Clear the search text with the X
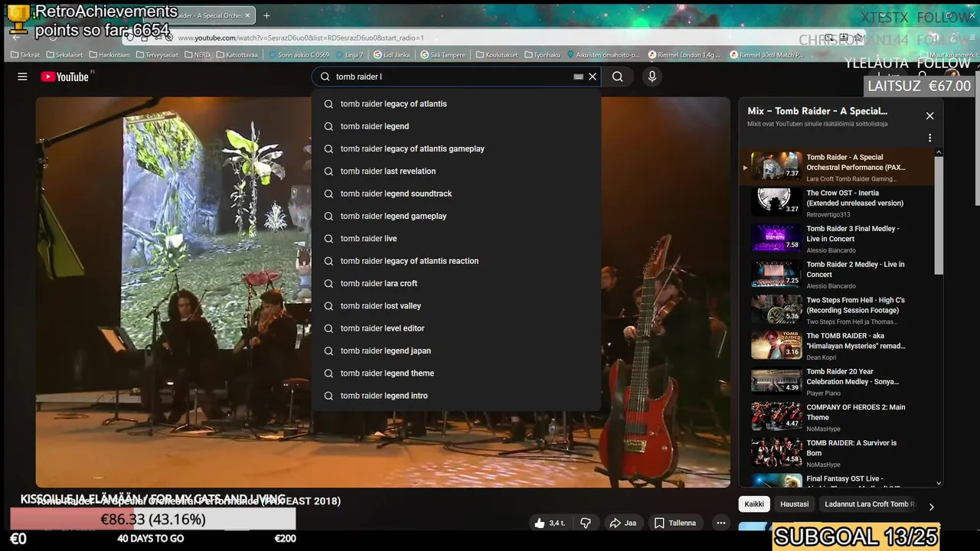Image resolution: width=980 pixels, height=551 pixels. click(x=593, y=77)
